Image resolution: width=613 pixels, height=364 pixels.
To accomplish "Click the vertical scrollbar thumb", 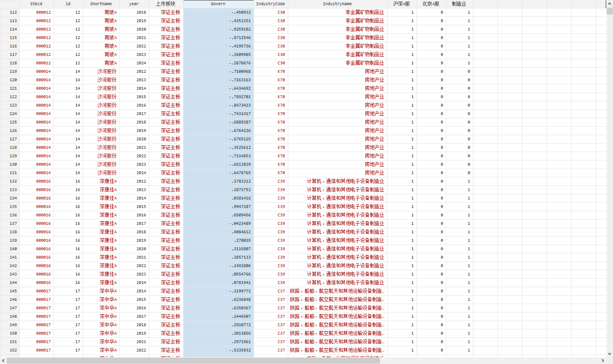I will pyautogui.click(x=609, y=11).
